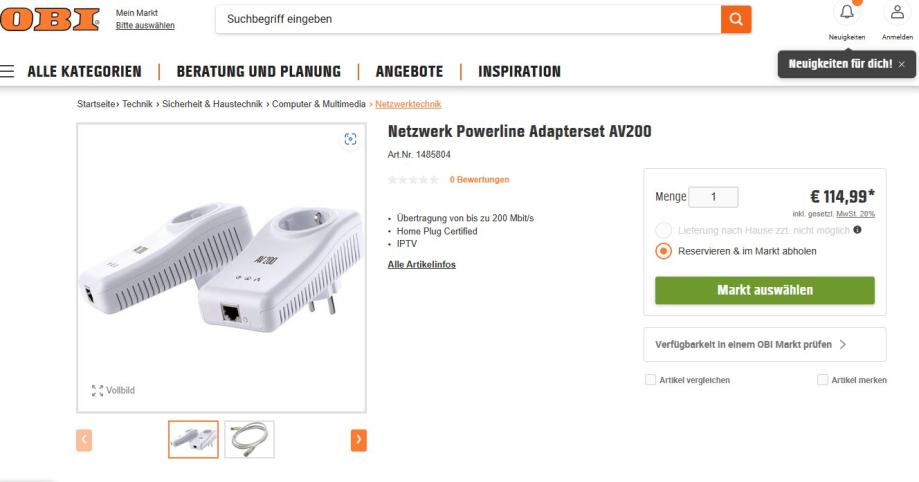
Task: Click the orange search magnifier button
Action: pyautogui.click(x=736, y=19)
